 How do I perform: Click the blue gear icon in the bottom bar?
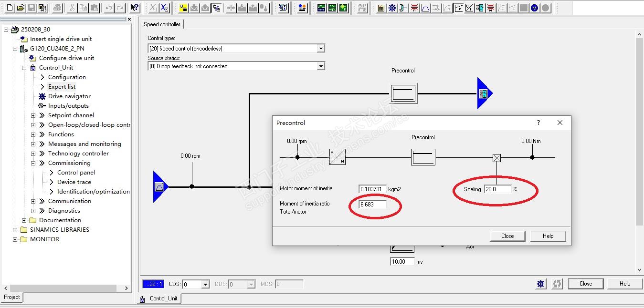(540, 284)
